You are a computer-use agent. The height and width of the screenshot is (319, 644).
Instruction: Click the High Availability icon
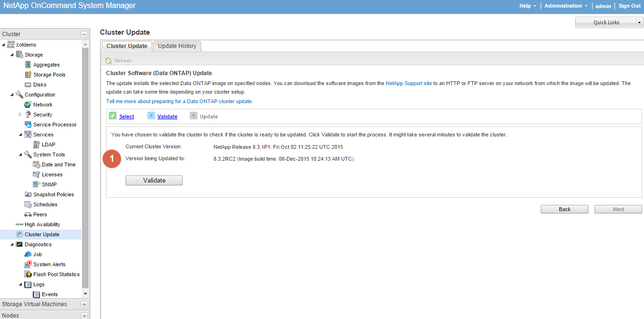[20, 224]
